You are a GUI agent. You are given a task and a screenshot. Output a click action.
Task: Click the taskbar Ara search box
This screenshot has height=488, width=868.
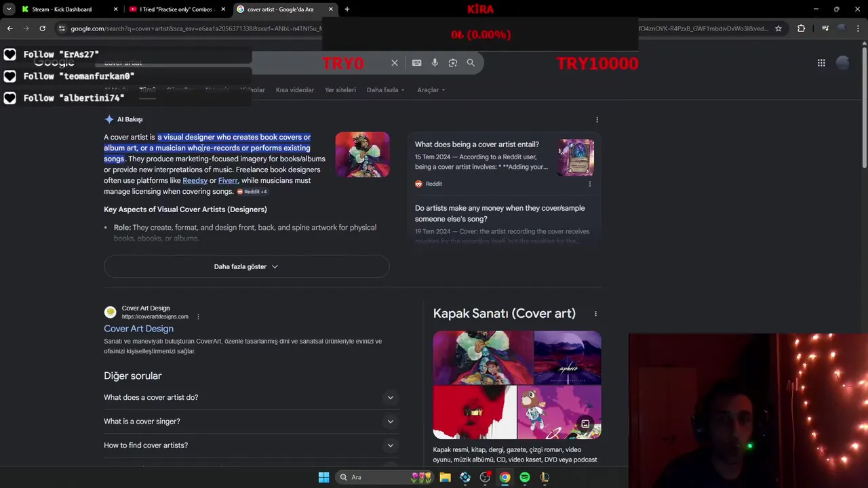point(385,477)
